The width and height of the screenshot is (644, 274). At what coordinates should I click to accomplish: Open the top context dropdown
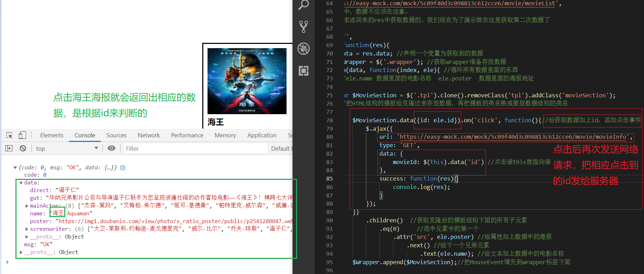[67, 149]
